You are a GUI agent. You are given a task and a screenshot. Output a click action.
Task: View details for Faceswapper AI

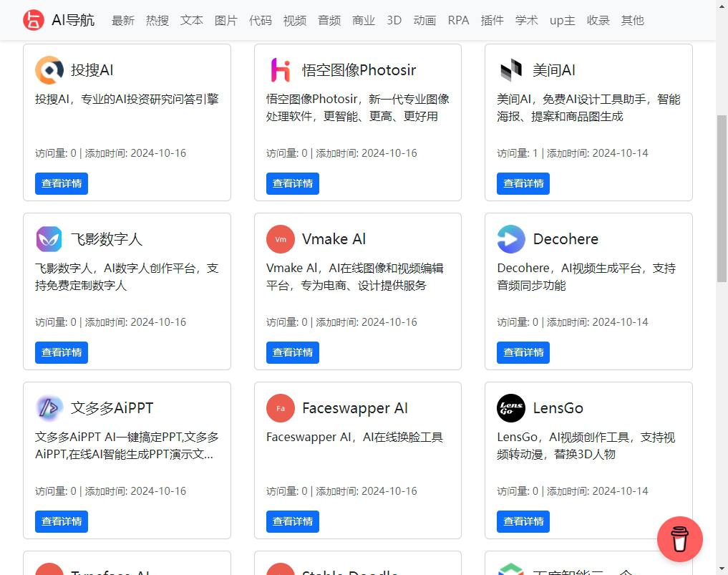click(293, 521)
